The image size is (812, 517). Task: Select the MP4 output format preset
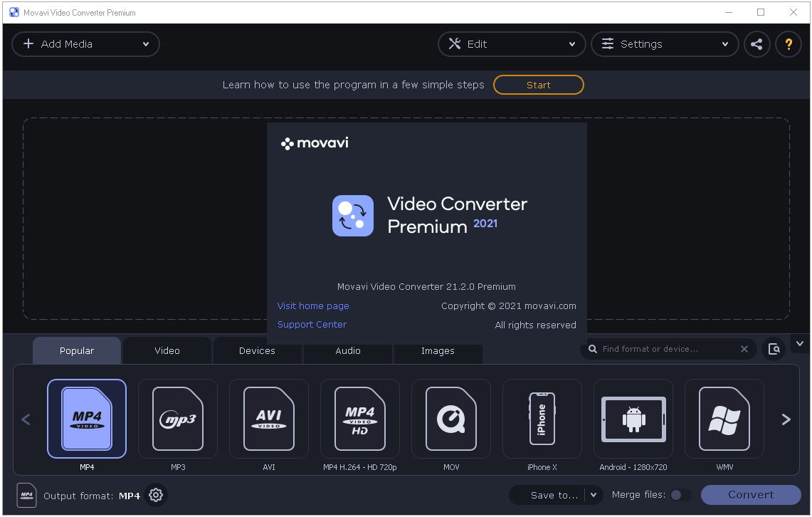point(87,419)
